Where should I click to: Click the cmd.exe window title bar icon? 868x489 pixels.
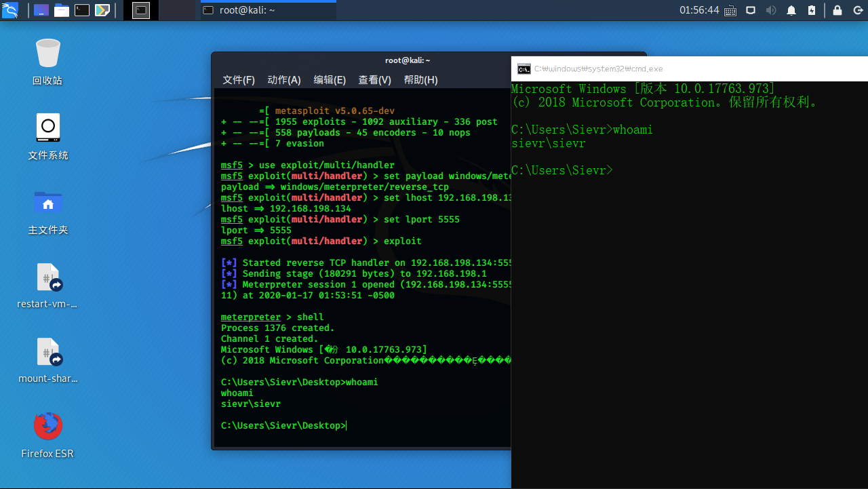point(524,69)
